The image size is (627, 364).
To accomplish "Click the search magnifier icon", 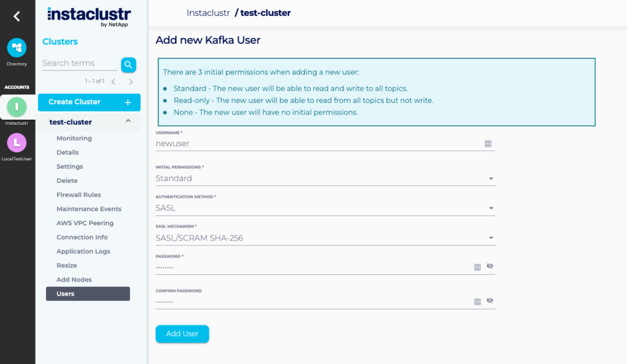I will pyautogui.click(x=129, y=64).
